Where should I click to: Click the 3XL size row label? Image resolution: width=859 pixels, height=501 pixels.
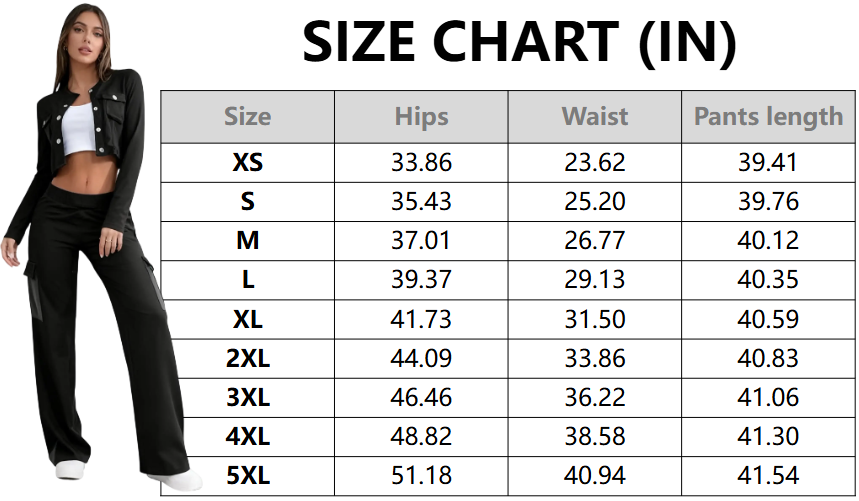[x=247, y=397]
